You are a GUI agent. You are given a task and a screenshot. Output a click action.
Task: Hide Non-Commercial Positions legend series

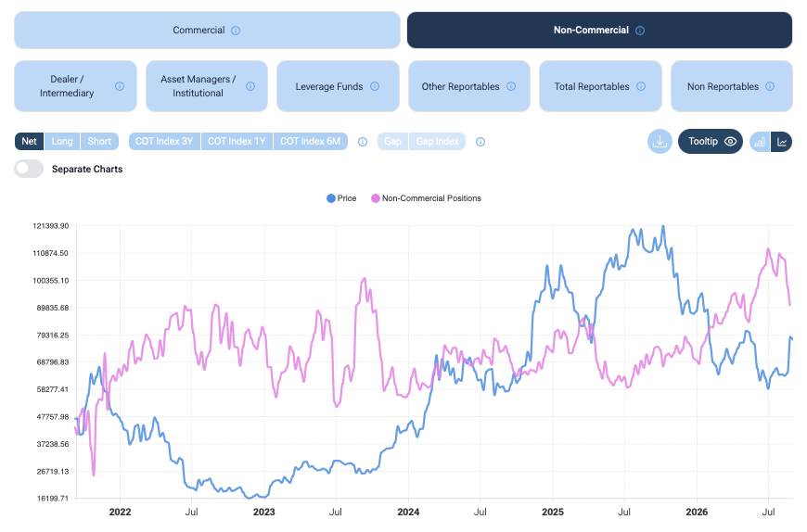pyautogui.click(x=426, y=198)
